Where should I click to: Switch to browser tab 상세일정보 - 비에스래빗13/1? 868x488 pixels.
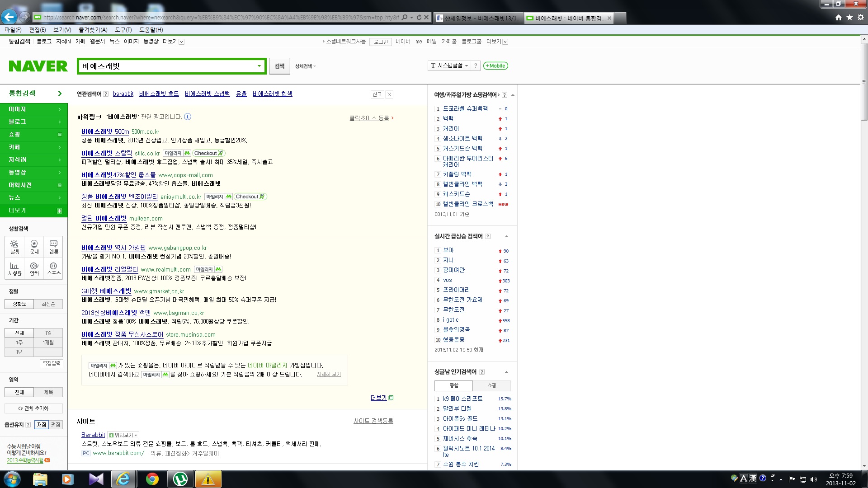[x=478, y=18]
